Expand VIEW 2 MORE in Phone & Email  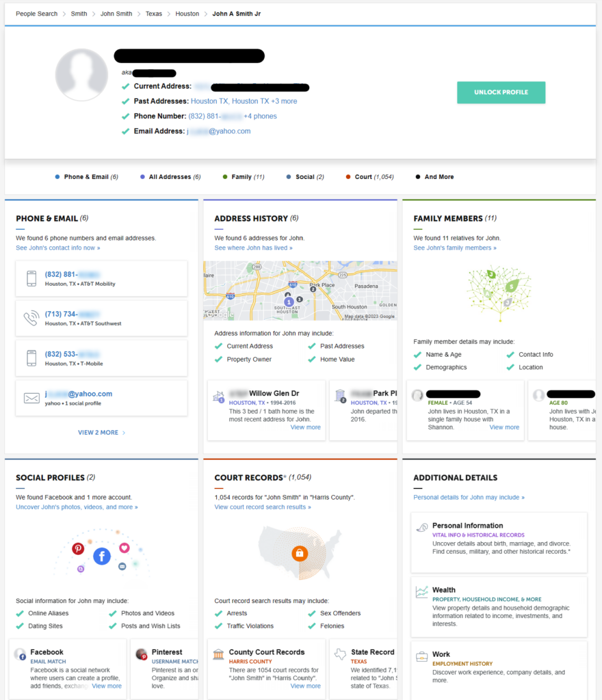coord(101,432)
